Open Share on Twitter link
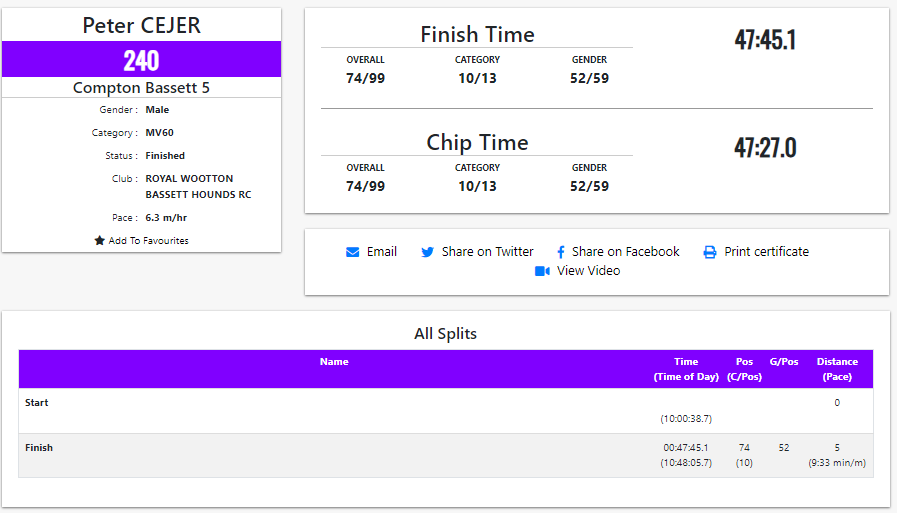 [488, 252]
